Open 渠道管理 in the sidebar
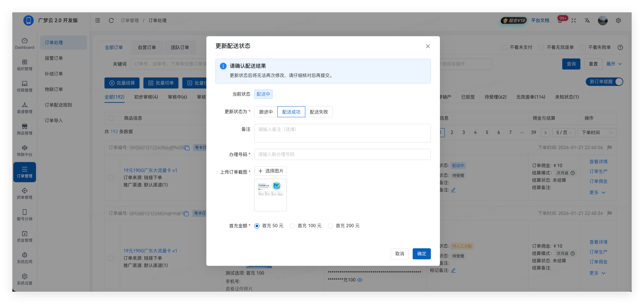The image size is (644, 304). click(24, 108)
